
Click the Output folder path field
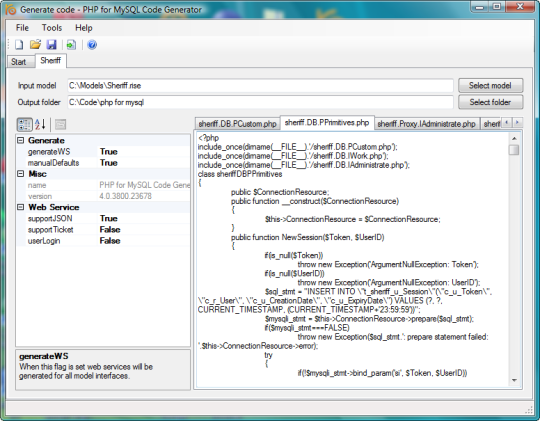pos(260,102)
